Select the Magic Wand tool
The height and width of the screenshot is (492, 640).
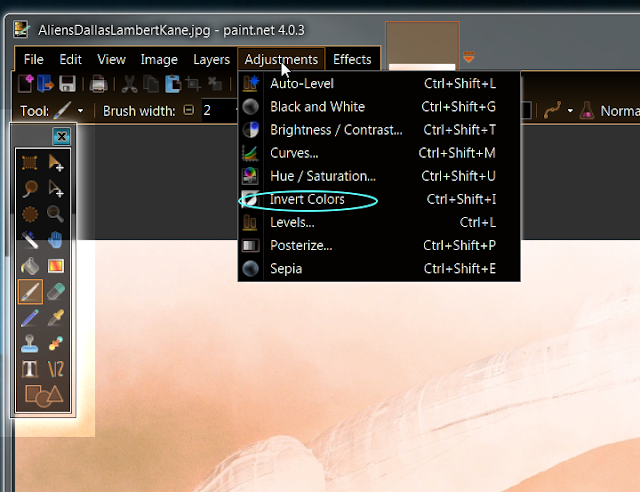click(x=30, y=240)
